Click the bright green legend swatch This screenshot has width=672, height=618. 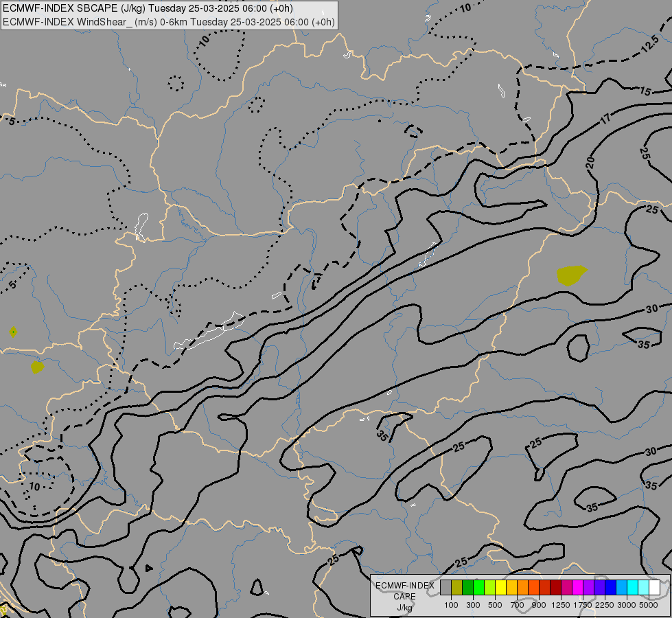click(478, 588)
